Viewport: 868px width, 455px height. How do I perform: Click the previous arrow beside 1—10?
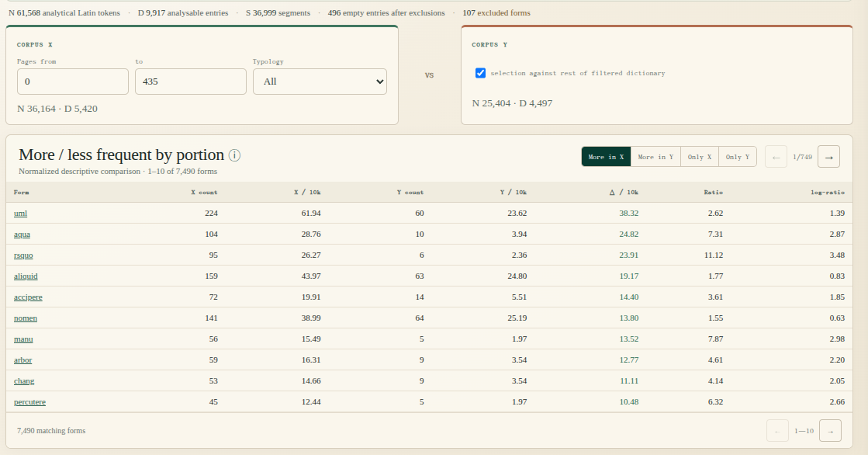(778, 431)
